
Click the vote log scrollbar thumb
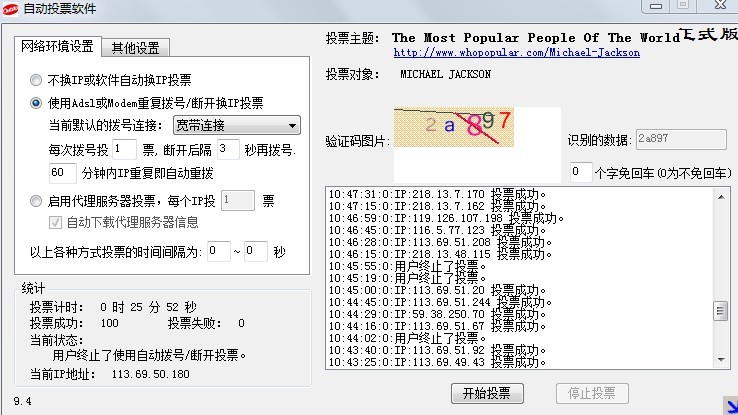[719, 312]
